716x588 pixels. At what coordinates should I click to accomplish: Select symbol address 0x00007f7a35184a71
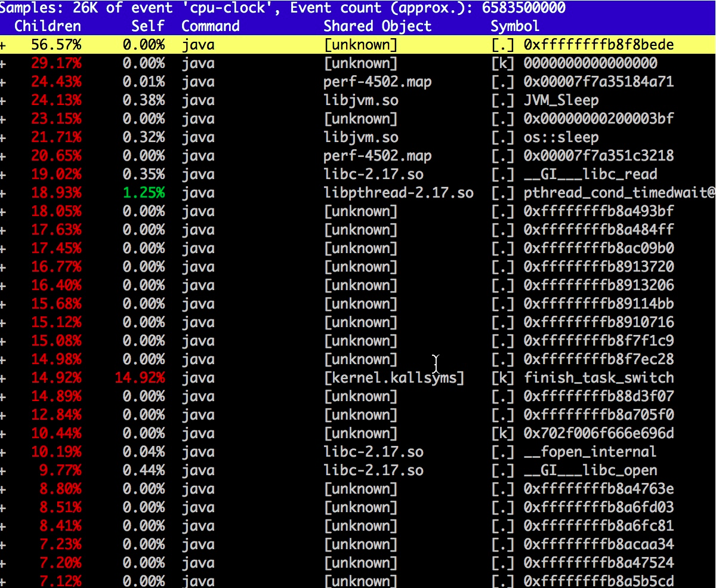(598, 82)
